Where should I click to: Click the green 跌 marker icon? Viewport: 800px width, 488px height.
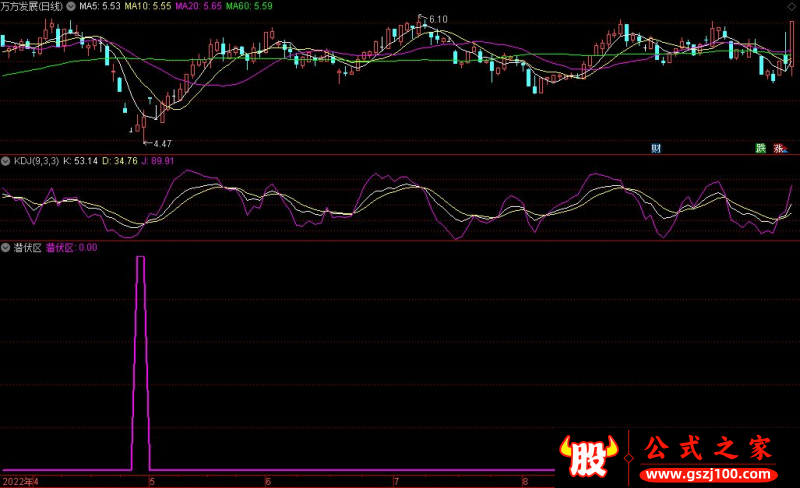coord(761,149)
